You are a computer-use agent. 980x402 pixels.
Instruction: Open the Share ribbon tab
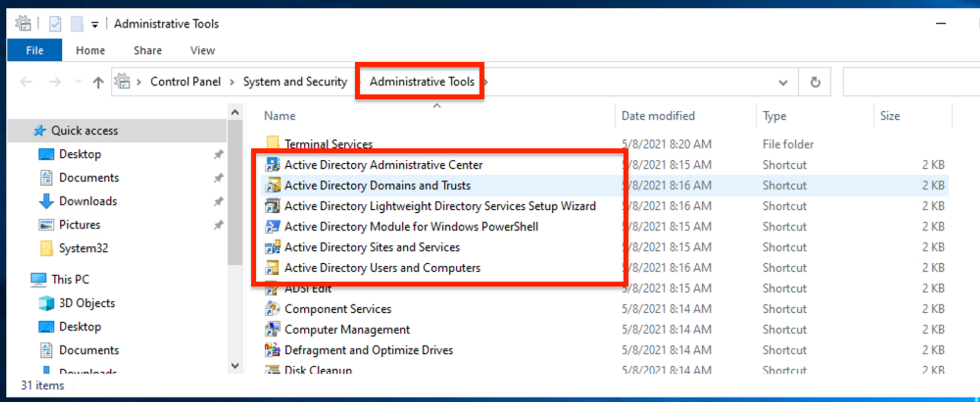click(x=147, y=50)
